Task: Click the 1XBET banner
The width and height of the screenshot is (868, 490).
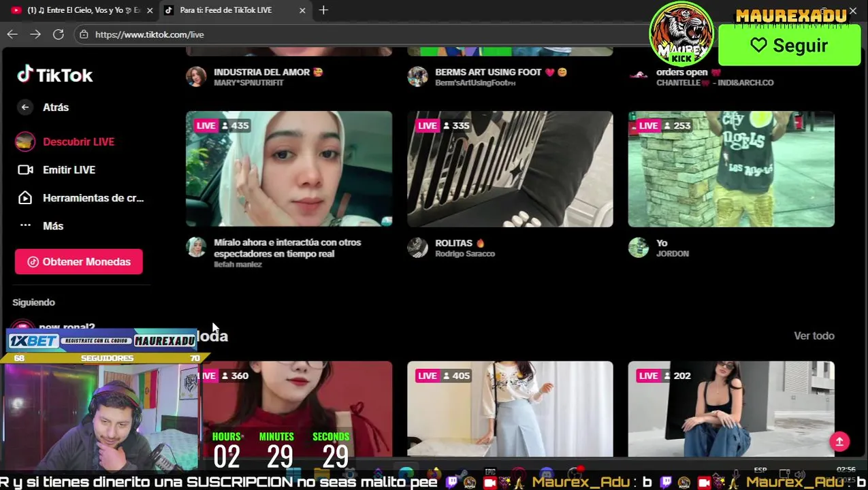Action: [x=102, y=341]
